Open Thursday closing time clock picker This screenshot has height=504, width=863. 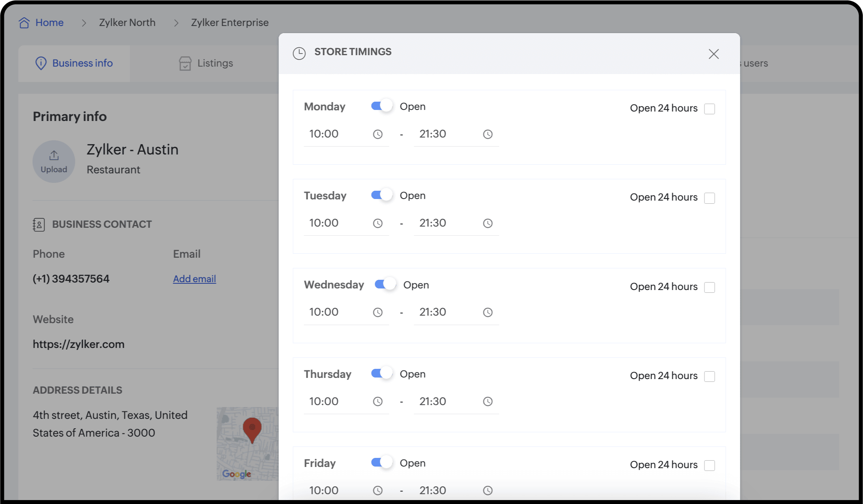pos(488,402)
